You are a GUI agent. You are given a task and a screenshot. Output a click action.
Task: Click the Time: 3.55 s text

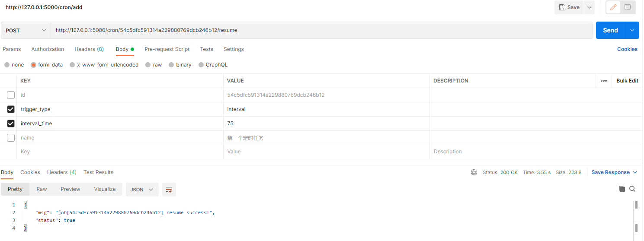(x=537, y=172)
